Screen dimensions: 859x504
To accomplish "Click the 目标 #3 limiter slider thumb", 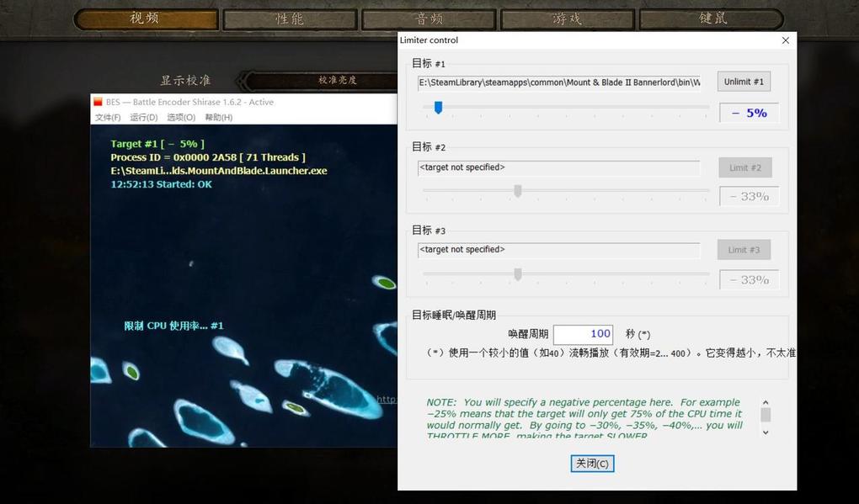I will tap(518, 274).
